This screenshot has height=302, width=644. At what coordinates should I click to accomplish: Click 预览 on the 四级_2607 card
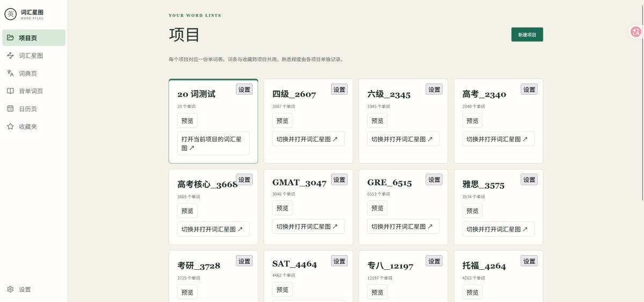point(282,120)
